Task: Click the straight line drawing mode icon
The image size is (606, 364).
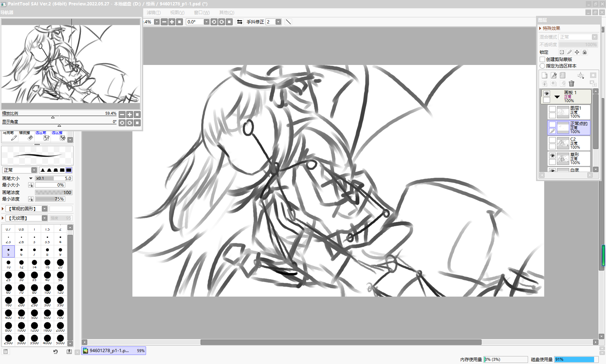Action: 288,22
